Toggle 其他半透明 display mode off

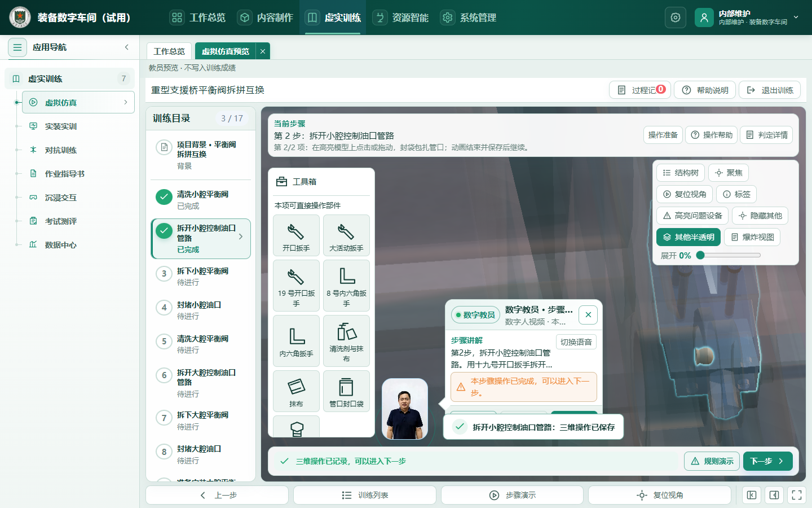[689, 237]
